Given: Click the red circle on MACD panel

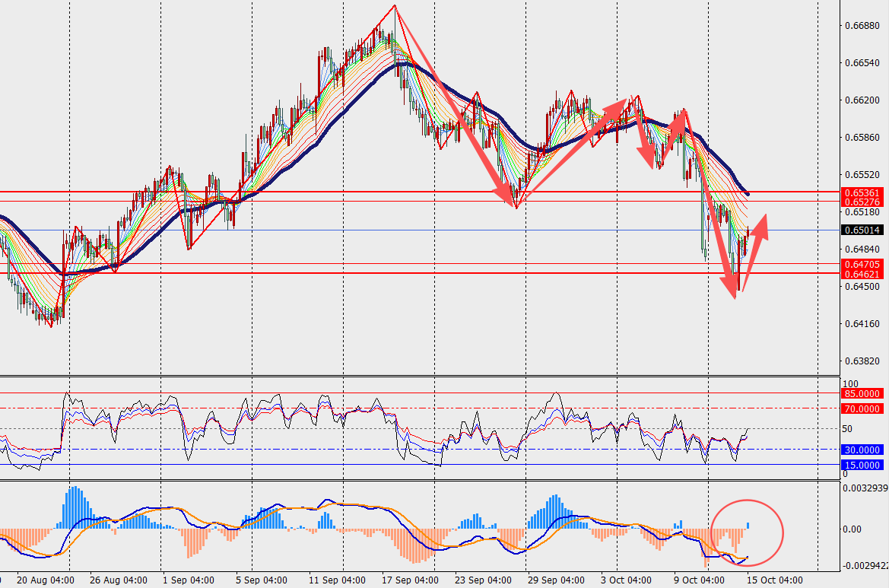Looking at the screenshot, I should pos(748,532).
